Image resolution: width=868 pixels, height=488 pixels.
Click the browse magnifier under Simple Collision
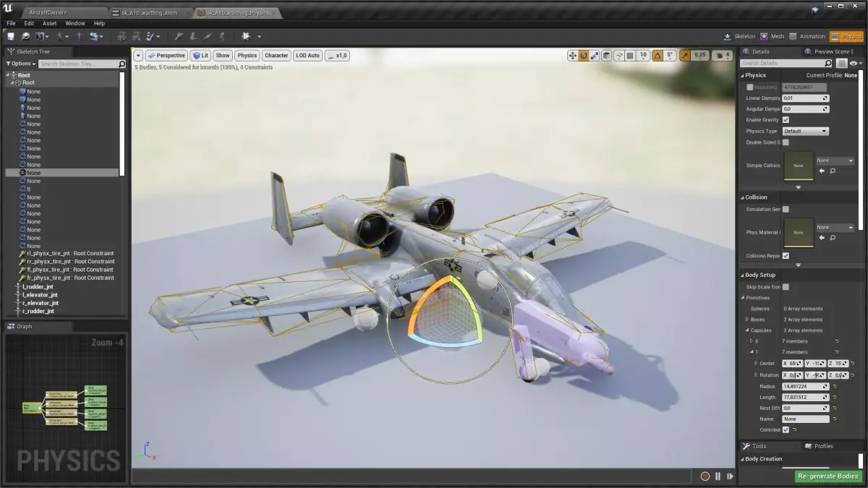tap(833, 171)
